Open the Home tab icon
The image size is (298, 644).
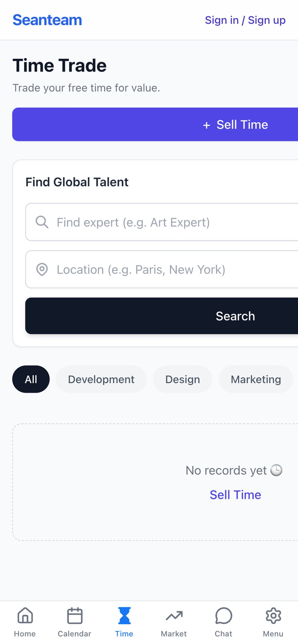click(x=25, y=615)
